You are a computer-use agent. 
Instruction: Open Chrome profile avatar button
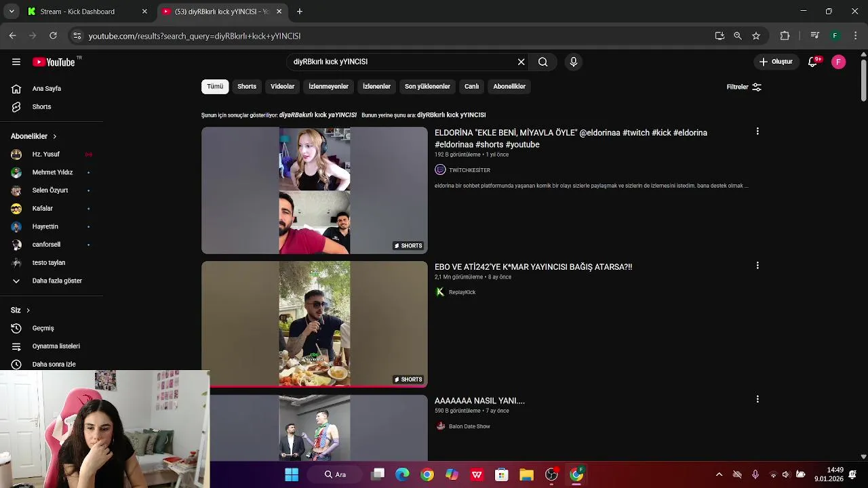[835, 36]
